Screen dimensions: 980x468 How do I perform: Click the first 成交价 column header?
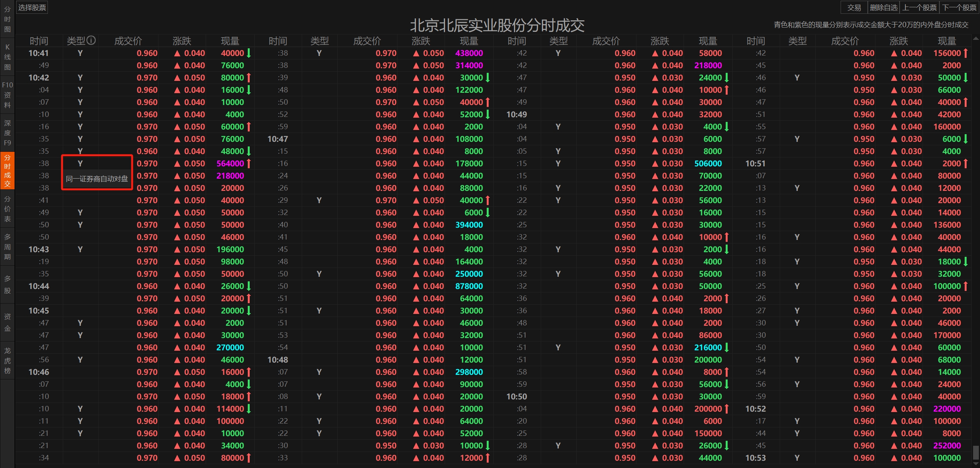tap(128, 41)
